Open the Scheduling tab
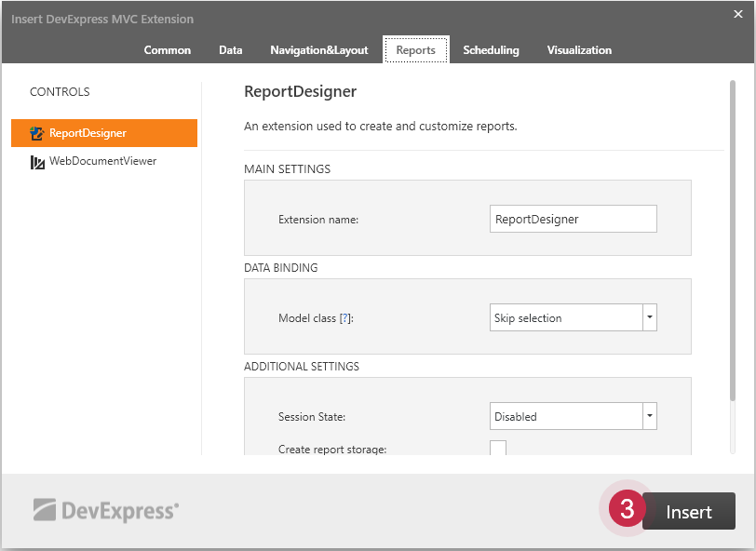 pos(491,50)
